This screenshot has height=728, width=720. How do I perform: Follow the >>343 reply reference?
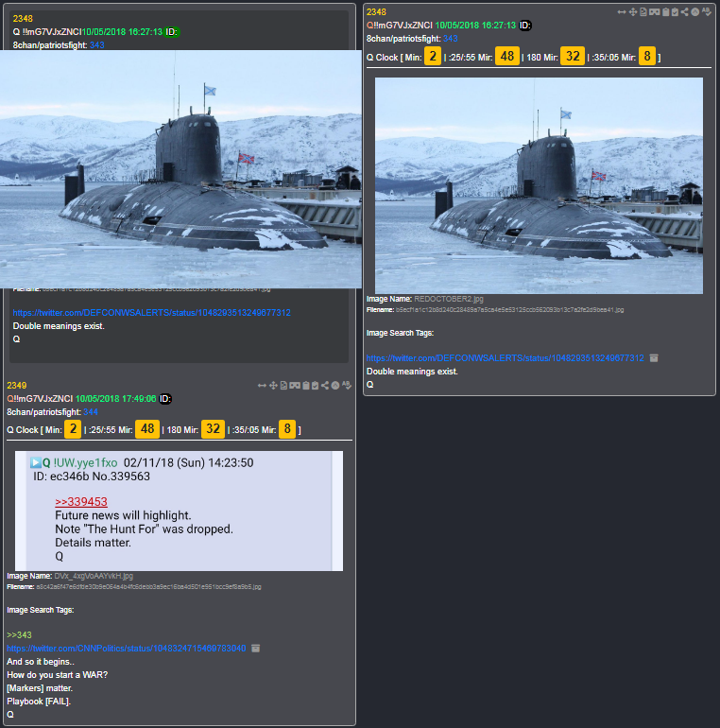click(19, 634)
